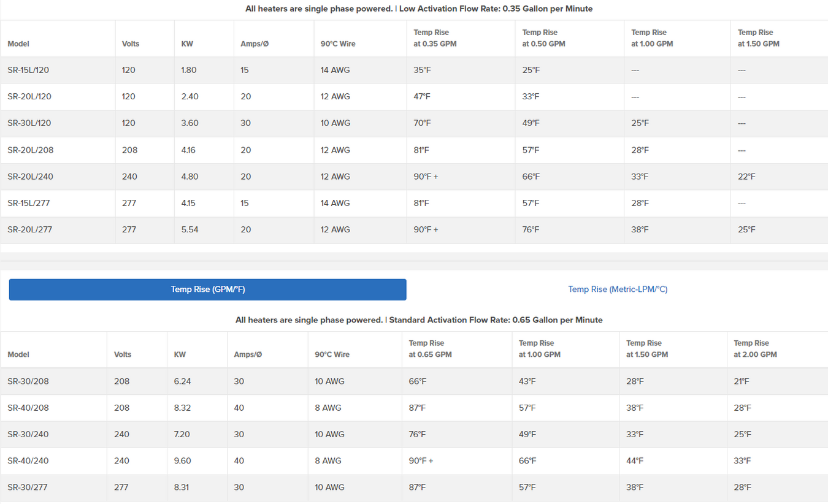Switch to Temp Rise (Metric-LPM/°C) tab

click(617, 289)
